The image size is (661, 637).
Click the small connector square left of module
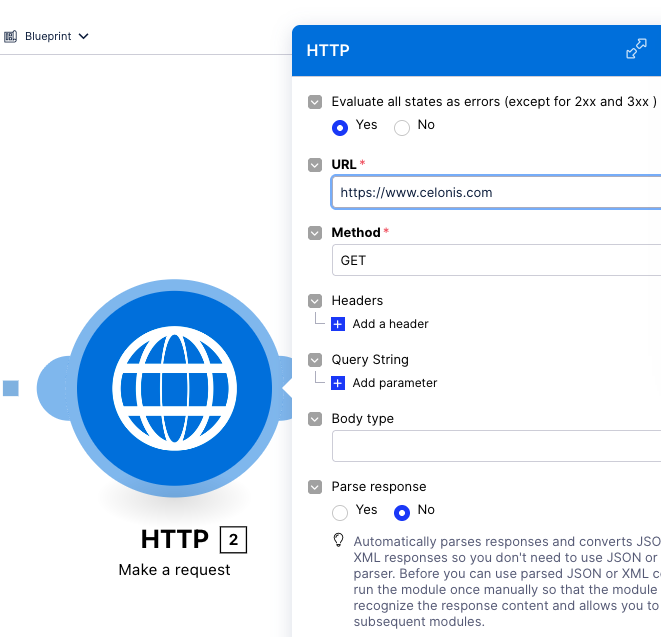pyautogui.click(x=10, y=388)
